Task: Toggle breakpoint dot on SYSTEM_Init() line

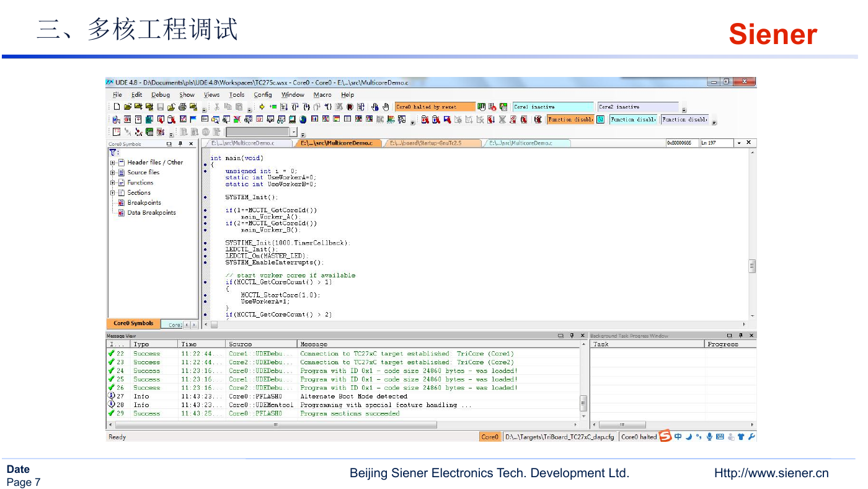Action: tap(205, 197)
